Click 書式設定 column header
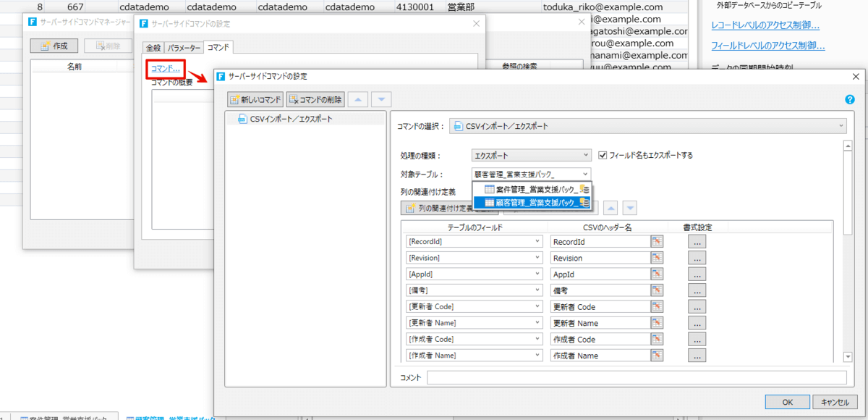This screenshot has height=420, width=868. tap(697, 227)
